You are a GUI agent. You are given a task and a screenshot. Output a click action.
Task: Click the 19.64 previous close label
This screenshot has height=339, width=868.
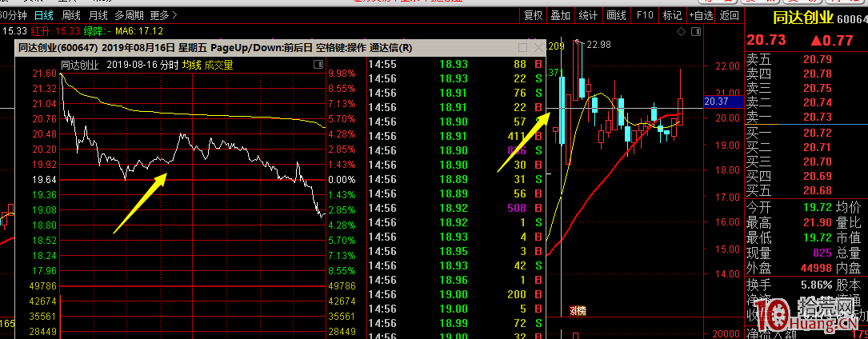tap(44, 180)
